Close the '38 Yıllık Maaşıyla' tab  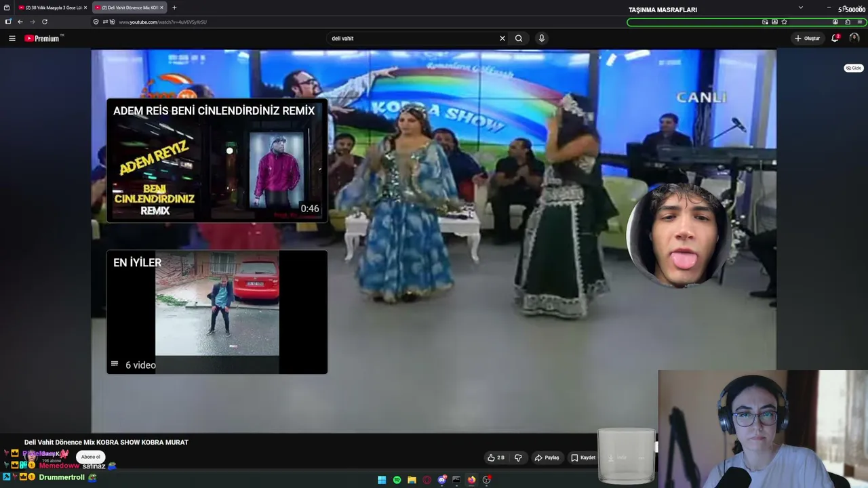(85, 7)
